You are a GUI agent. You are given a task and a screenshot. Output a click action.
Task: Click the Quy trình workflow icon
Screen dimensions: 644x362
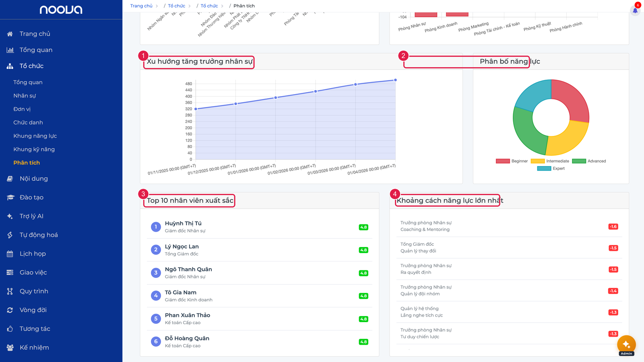click(x=10, y=291)
